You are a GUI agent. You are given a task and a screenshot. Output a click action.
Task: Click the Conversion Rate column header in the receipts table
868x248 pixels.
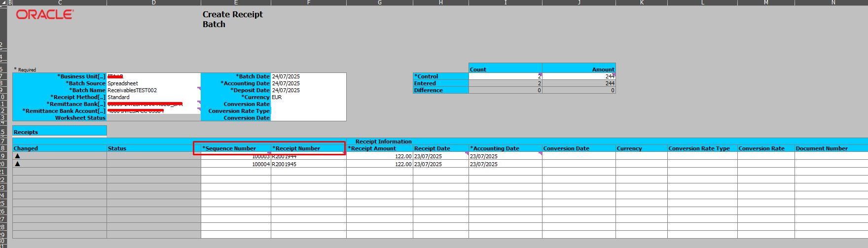[766, 148]
